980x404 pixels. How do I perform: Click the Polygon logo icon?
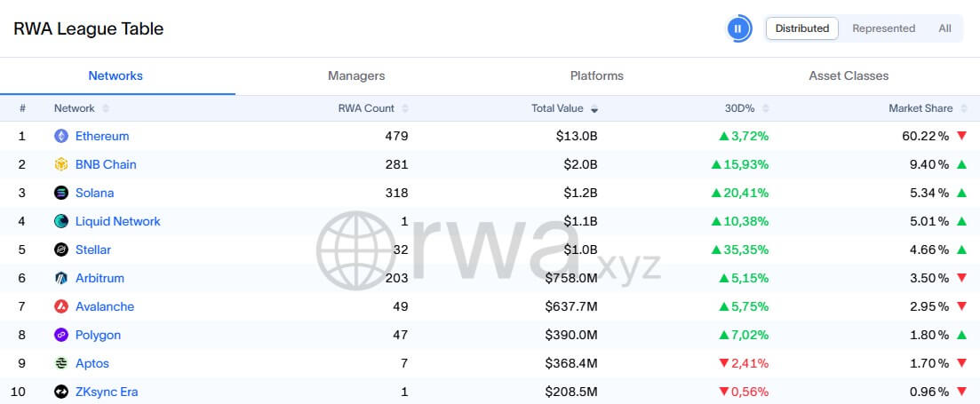[x=61, y=335]
